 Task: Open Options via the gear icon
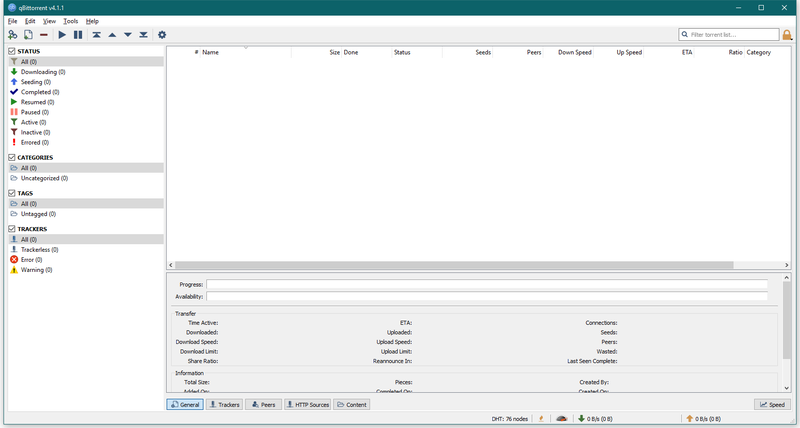(x=162, y=35)
